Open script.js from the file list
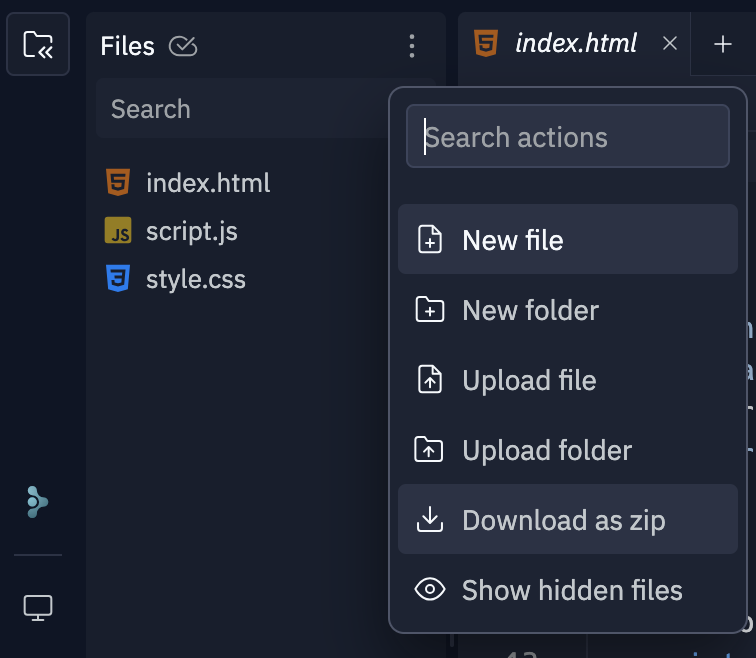756x658 pixels. coord(191,231)
